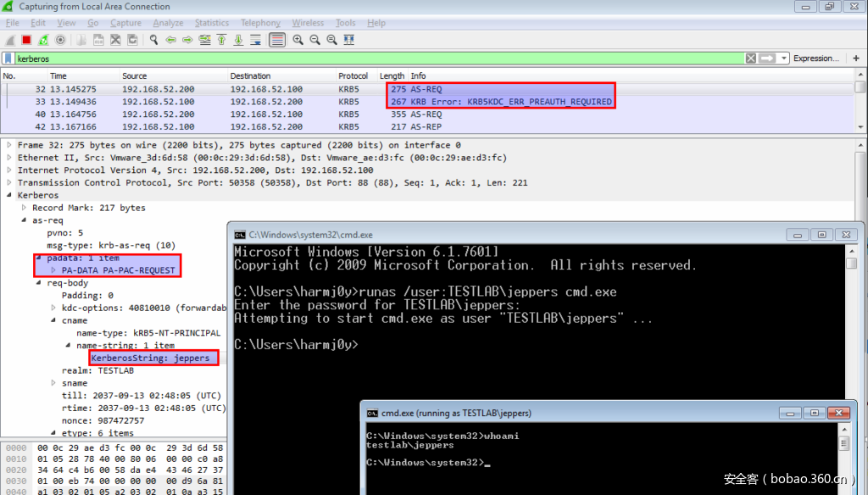
Task: Select the KRB5KDC_ERR_PREAUTH_REQUIRED packet row
Action: (x=339, y=102)
